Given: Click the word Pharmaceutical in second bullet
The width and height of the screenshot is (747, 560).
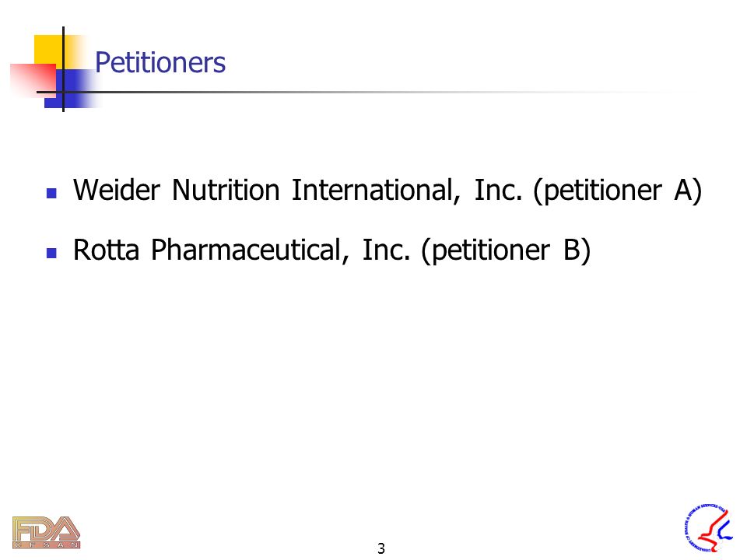Looking at the screenshot, I should (250, 250).
